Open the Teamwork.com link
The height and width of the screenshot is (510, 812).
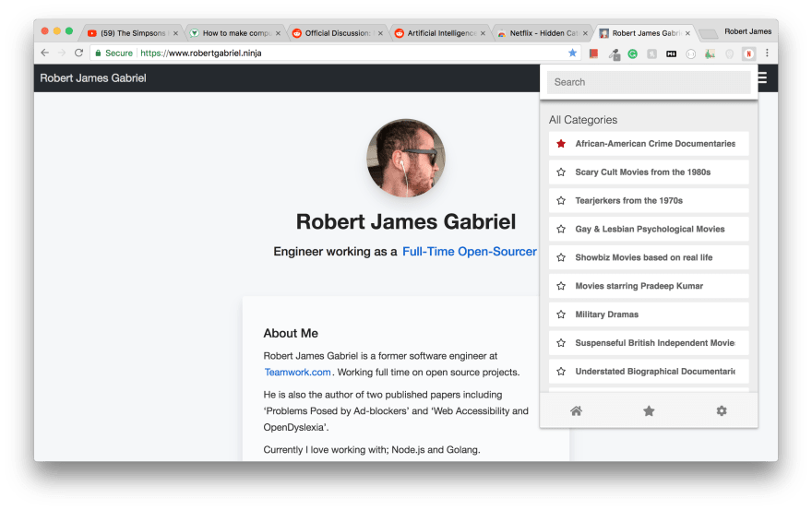(297, 373)
